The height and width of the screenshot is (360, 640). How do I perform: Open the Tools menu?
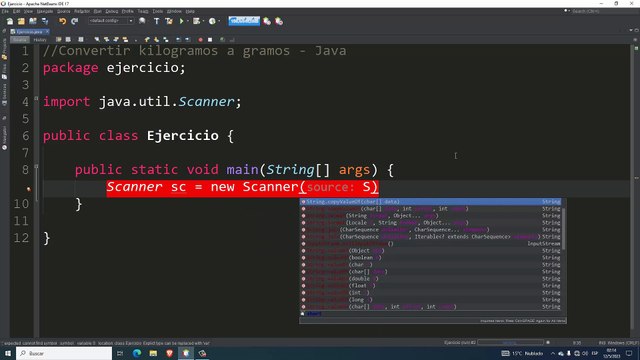[158, 11]
